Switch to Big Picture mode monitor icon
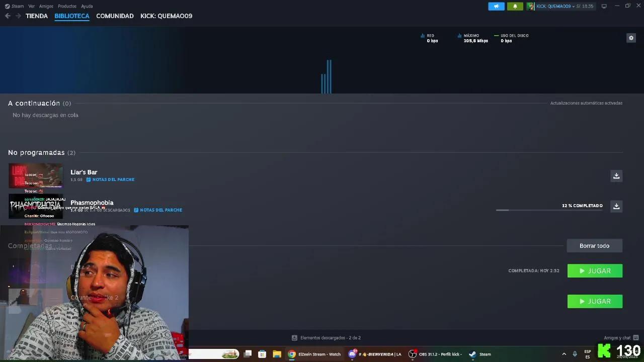Viewport: 644px width, 362px height. tap(604, 6)
